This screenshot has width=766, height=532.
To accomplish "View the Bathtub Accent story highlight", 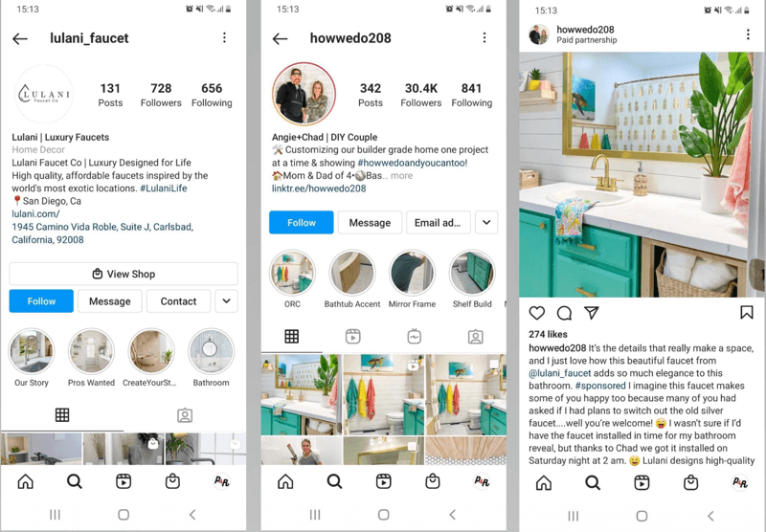I will (351, 279).
